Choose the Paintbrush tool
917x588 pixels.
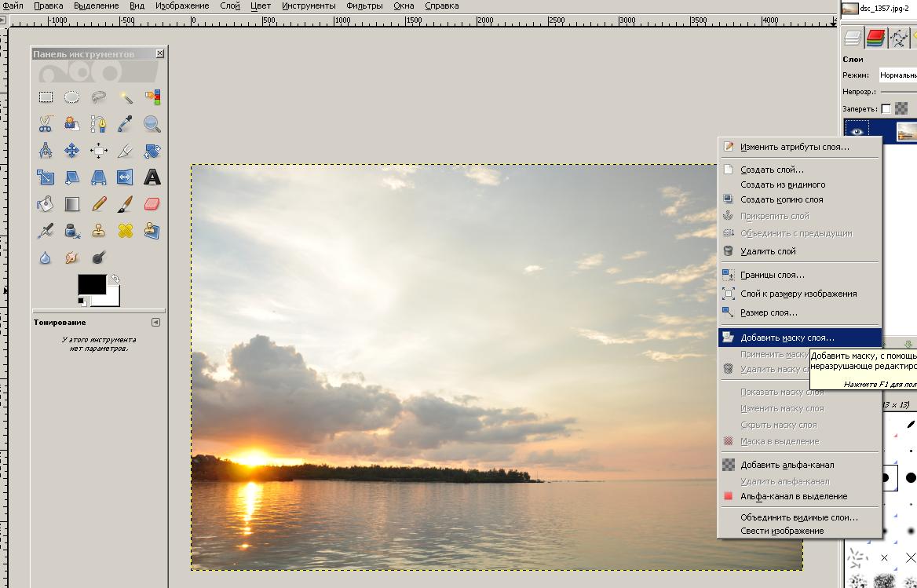pyautogui.click(x=125, y=204)
